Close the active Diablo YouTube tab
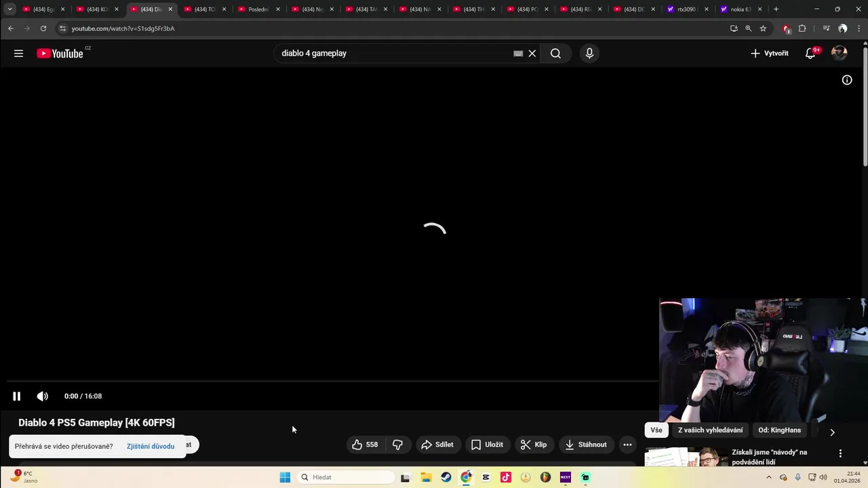This screenshot has width=868, height=488. click(170, 9)
